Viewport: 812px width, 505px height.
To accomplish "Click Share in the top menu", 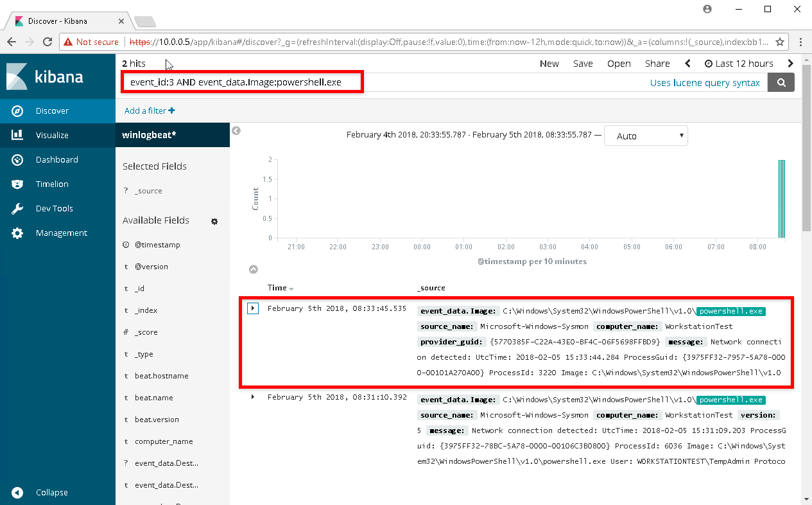I will (657, 64).
